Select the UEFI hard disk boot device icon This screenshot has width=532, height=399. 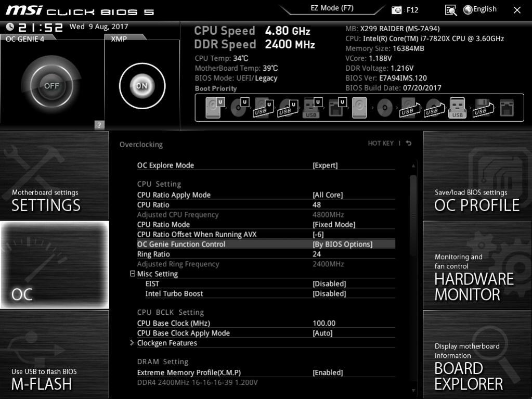click(215, 108)
